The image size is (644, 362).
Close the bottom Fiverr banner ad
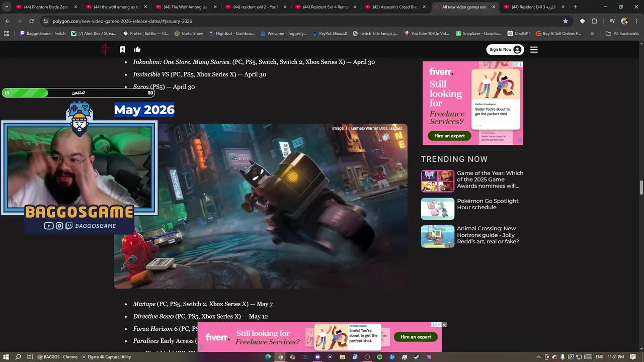click(444, 325)
